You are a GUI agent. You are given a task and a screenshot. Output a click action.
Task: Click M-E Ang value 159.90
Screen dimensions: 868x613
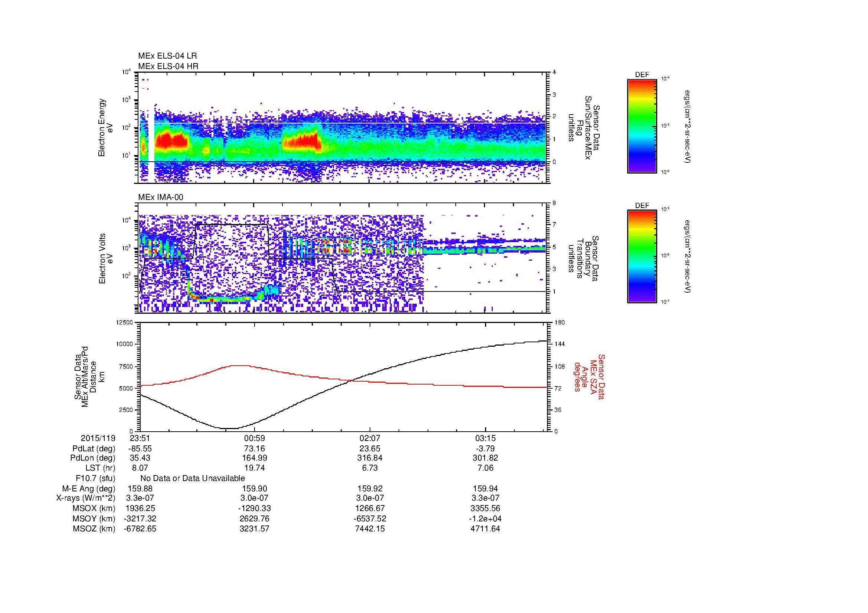click(255, 488)
